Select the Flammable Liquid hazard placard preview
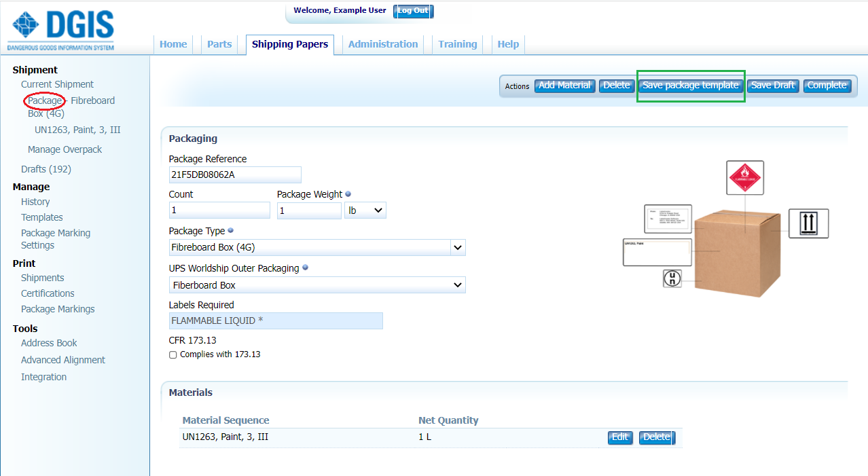868x476 pixels. 744,177
